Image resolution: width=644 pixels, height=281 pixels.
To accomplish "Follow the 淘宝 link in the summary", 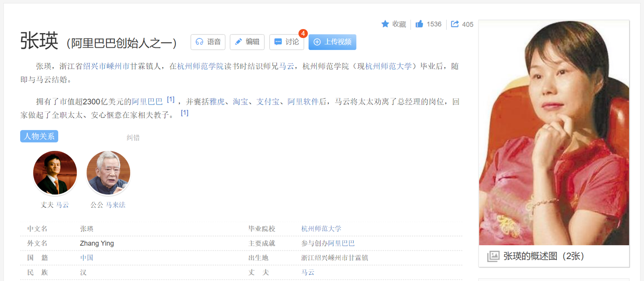I will 241,102.
